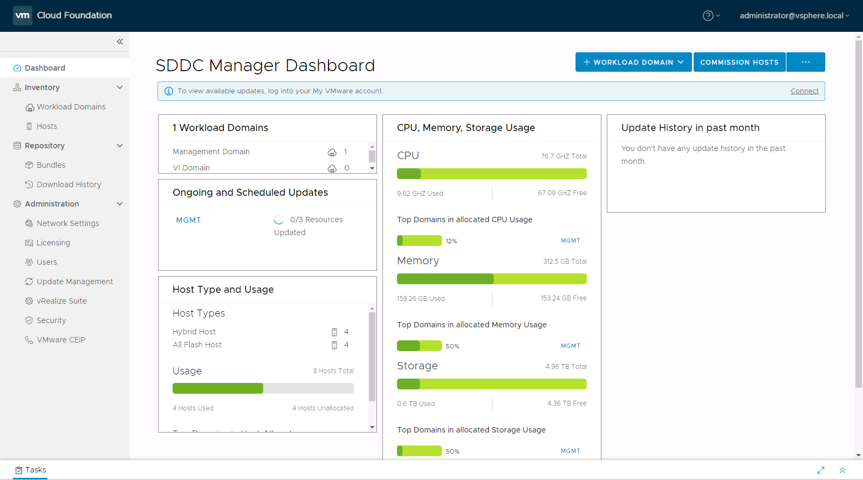The height and width of the screenshot is (480, 863).
Task: Collapse the Administration section chevron
Action: point(120,204)
